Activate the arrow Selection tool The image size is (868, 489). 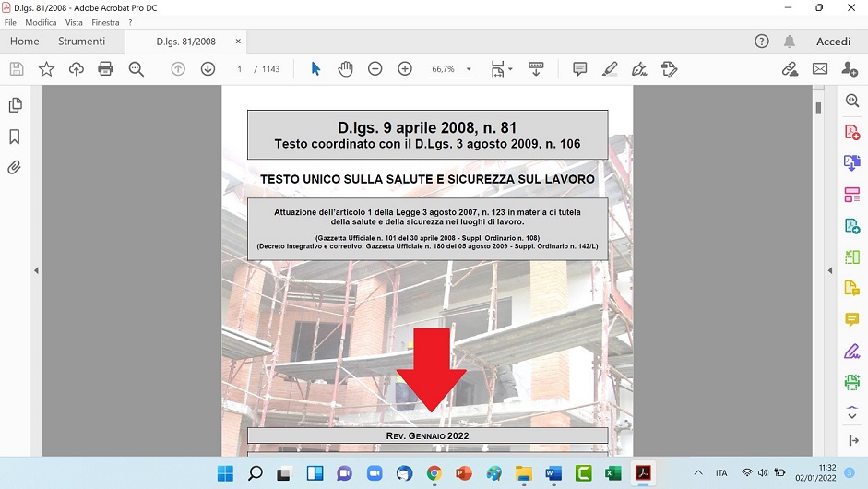point(315,69)
